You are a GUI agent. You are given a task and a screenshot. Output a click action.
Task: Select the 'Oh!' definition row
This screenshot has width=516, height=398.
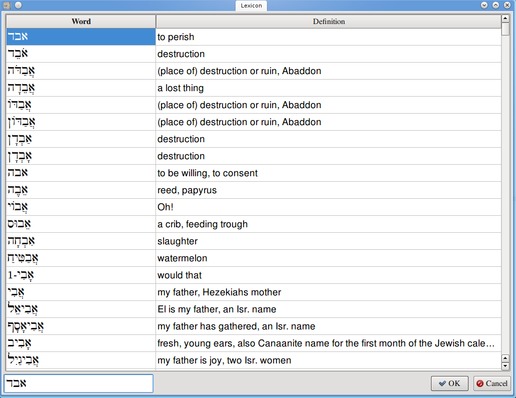tap(253, 207)
